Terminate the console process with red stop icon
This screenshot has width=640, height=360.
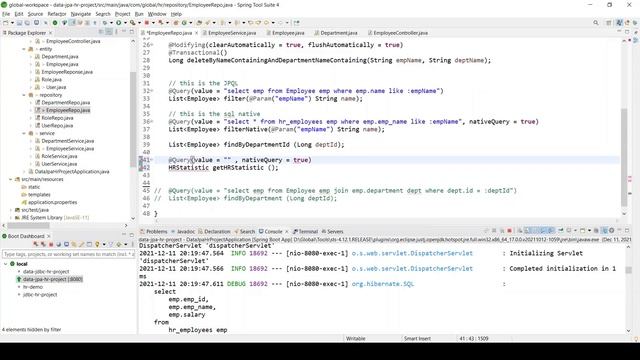click(x=509, y=231)
